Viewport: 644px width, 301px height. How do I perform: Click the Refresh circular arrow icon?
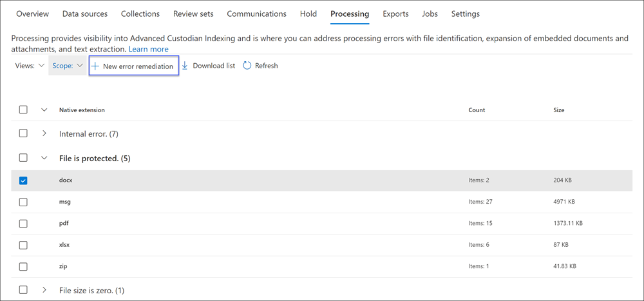pyautogui.click(x=247, y=66)
